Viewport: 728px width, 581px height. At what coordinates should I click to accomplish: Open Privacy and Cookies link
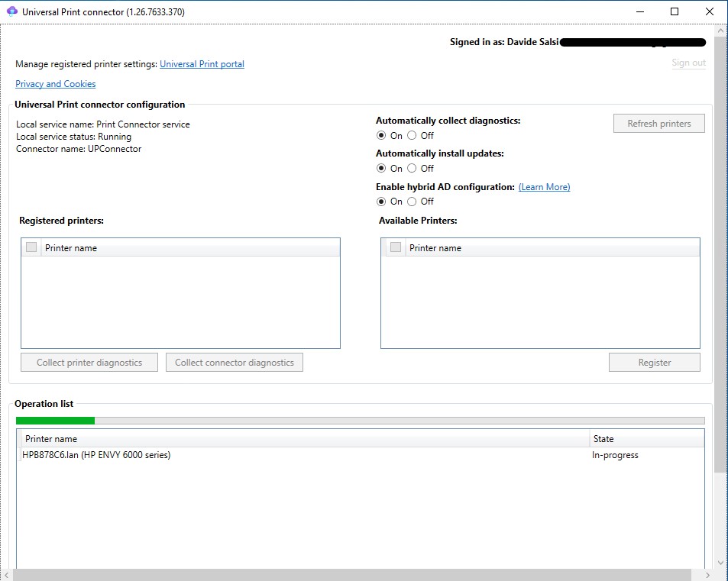click(x=55, y=84)
